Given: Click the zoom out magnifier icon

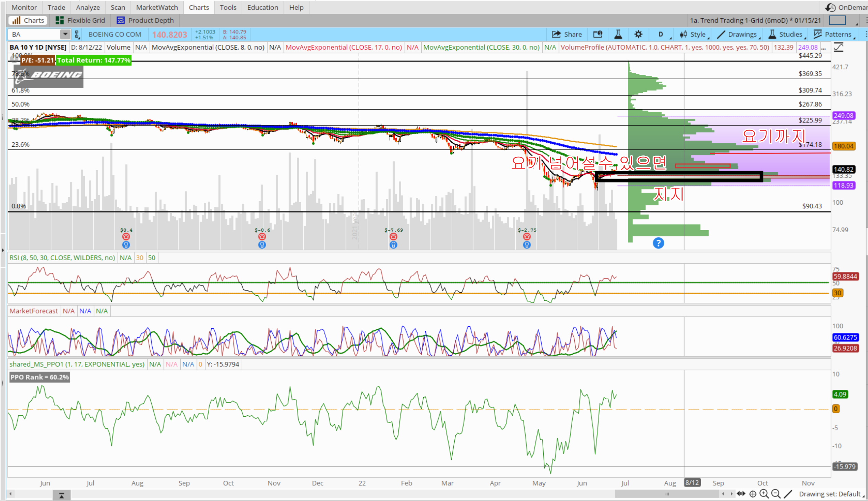Looking at the screenshot, I should (x=776, y=494).
